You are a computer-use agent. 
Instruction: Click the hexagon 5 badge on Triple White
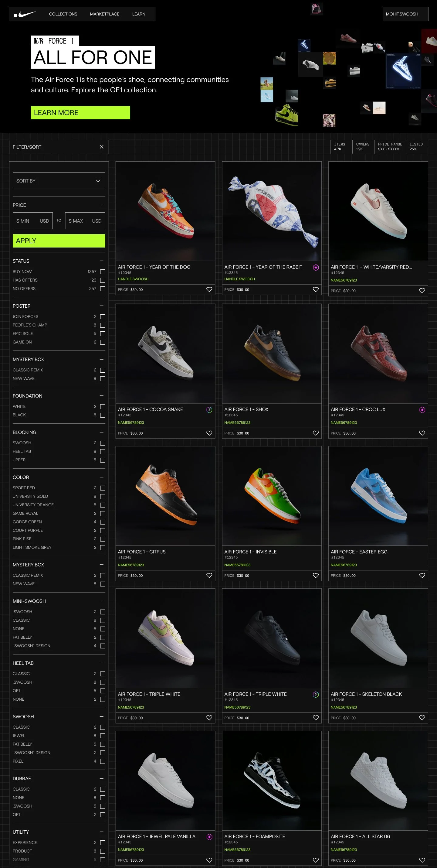click(316, 695)
